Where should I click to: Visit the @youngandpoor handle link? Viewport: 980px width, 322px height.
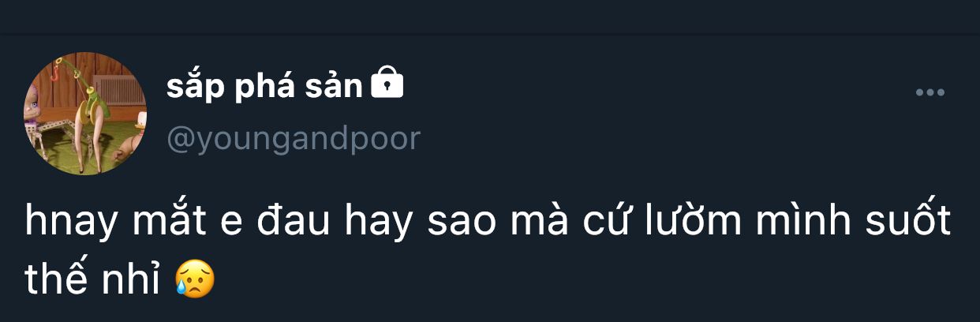[294, 139]
